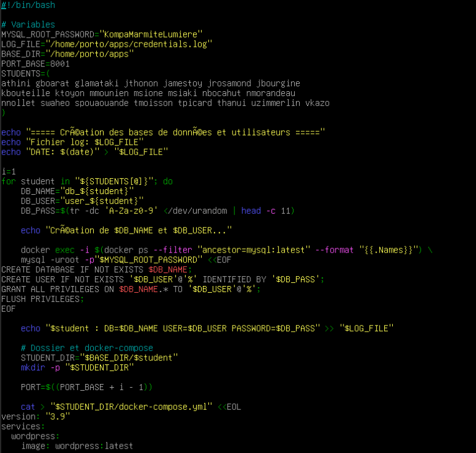Viewport: 476px width, 453px height.
Task: Place cursor on the '# Variables' comment
Action: [28, 25]
